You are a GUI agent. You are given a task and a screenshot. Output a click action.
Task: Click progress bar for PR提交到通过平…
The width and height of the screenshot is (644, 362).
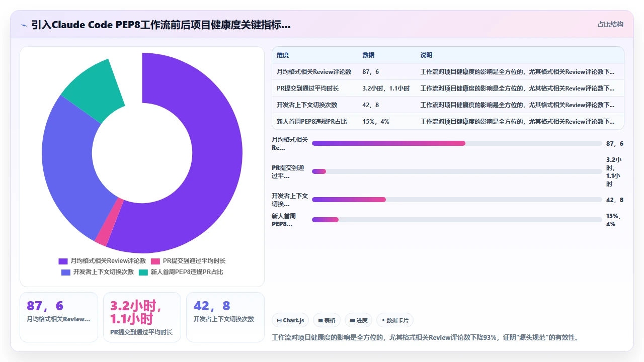point(457,171)
